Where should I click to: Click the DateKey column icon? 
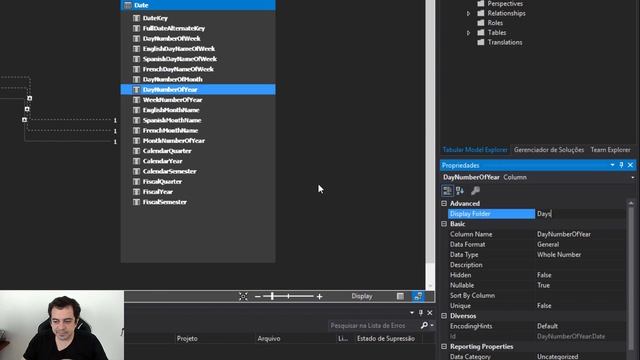(137, 18)
